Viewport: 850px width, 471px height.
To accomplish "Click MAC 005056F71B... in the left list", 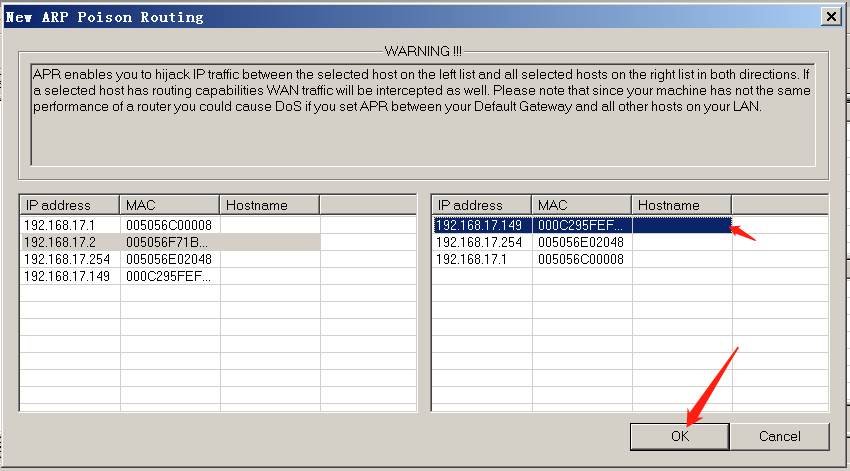I will pos(166,242).
